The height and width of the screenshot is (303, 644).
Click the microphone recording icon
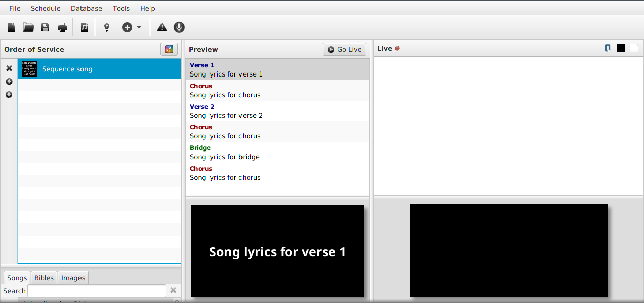click(179, 27)
